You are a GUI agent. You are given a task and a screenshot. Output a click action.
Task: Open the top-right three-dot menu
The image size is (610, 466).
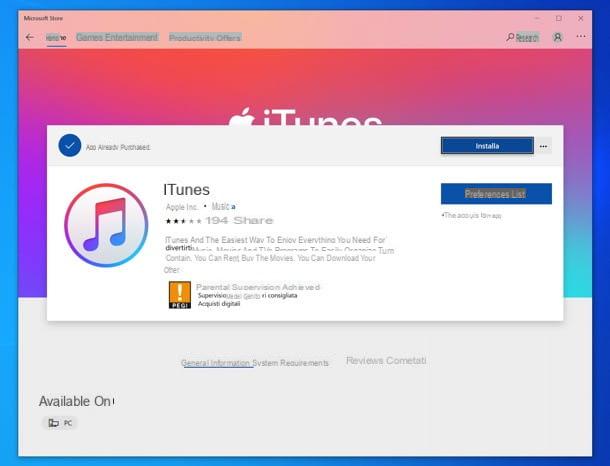pyautogui.click(x=581, y=36)
